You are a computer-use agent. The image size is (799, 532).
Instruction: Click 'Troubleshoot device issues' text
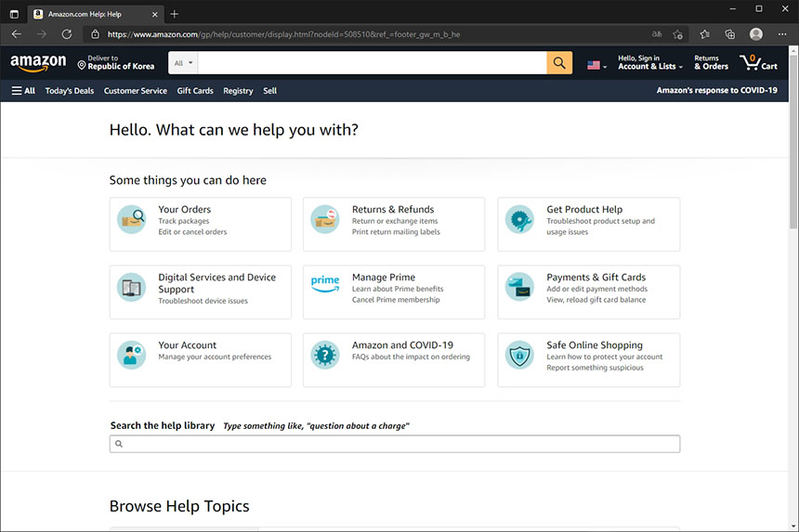coord(203,301)
